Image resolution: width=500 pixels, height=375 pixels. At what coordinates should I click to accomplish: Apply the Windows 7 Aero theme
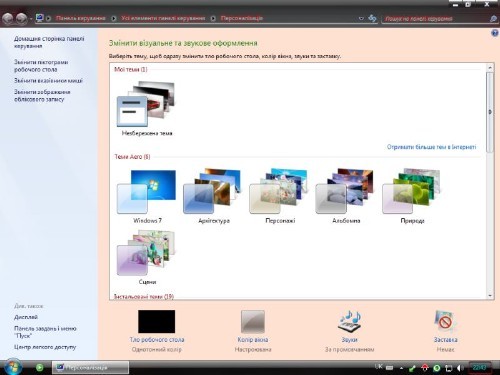pos(146,192)
